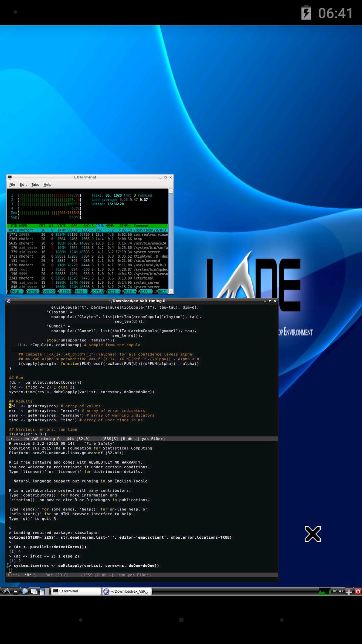Activate the ex_VaR taskbar window button

pos(127,591)
